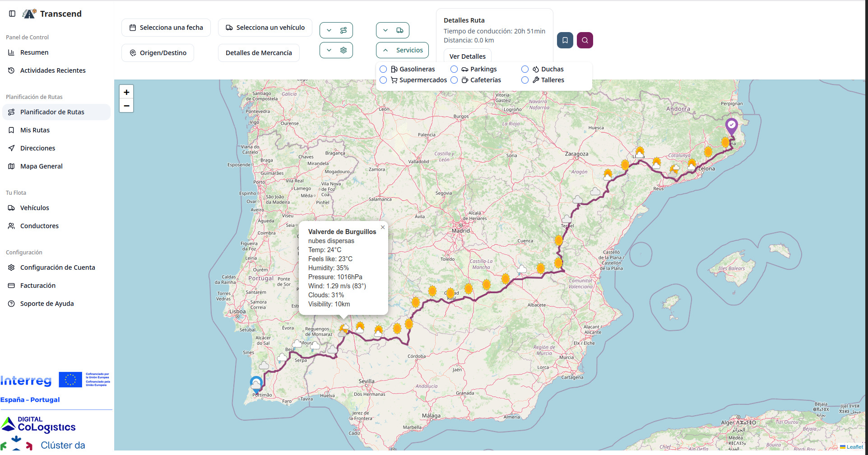
Task: Click the Resumen chart icon
Action: tap(11, 52)
